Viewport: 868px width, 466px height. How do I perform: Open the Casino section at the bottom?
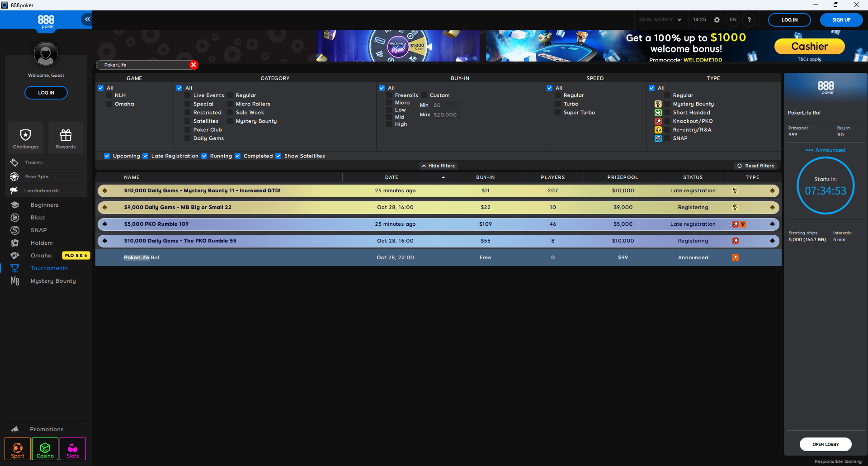click(45, 449)
